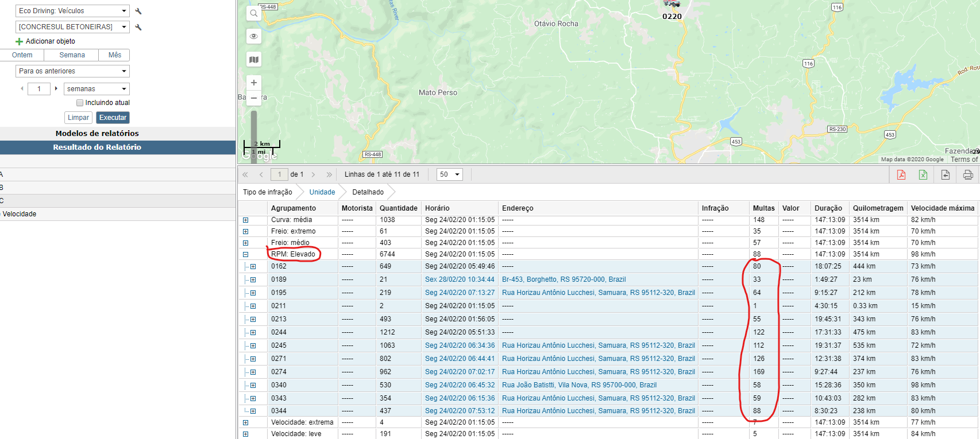The height and width of the screenshot is (439, 980).
Task: Open rows-per-page dropdown showing 50
Action: [449, 174]
